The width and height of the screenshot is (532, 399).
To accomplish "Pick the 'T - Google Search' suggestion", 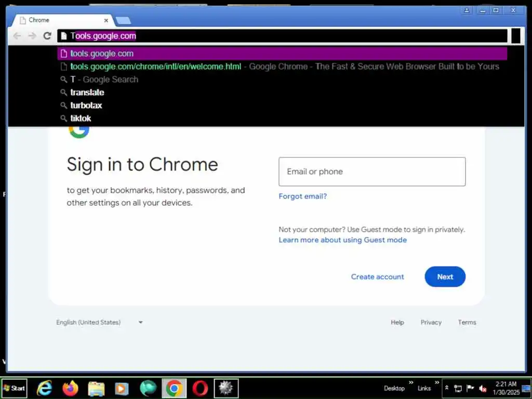I will [282, 79].
